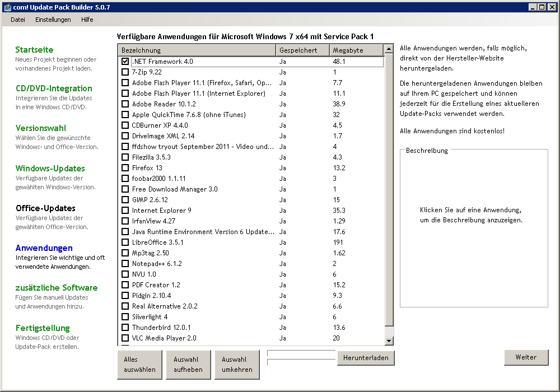The height and width of the screenshot is (392, 560).
Task: Click the 48.1 megabyte value
Action: pyautogui.click(x=339, y=62)
